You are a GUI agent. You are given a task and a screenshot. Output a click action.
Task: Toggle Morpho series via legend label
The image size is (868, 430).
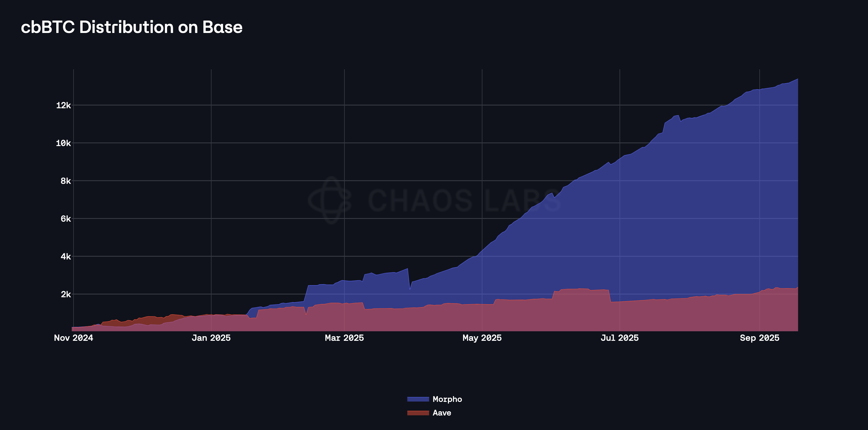click(447, 399)
